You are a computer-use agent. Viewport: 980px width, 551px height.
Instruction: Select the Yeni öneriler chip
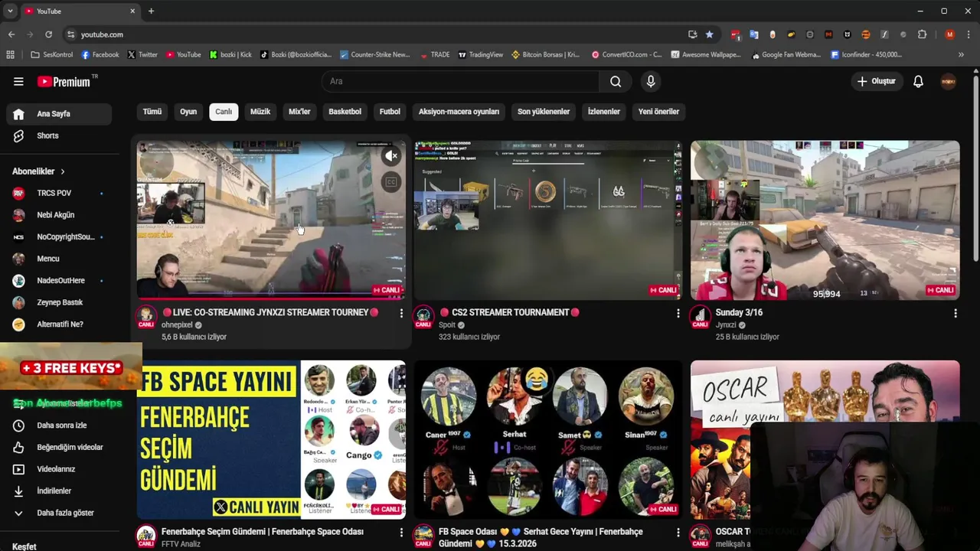(x=658, y=112)
